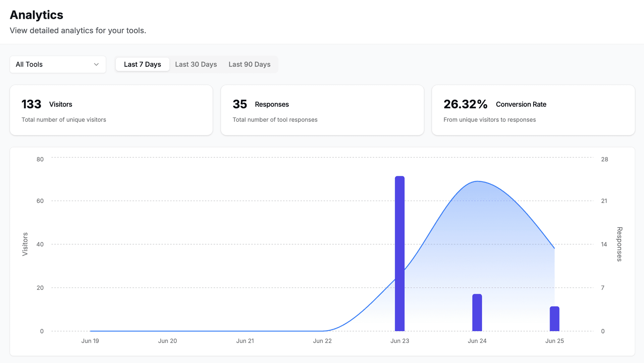Click the visitors curve peak

tap(478, 182)
